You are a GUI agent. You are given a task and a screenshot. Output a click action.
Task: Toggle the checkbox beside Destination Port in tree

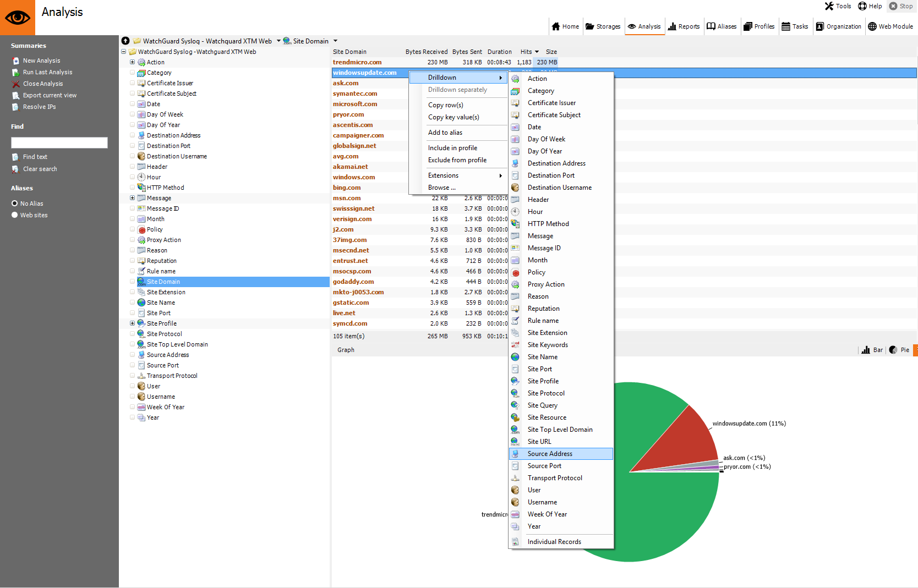pyautogui.click(x=132, y=146)
